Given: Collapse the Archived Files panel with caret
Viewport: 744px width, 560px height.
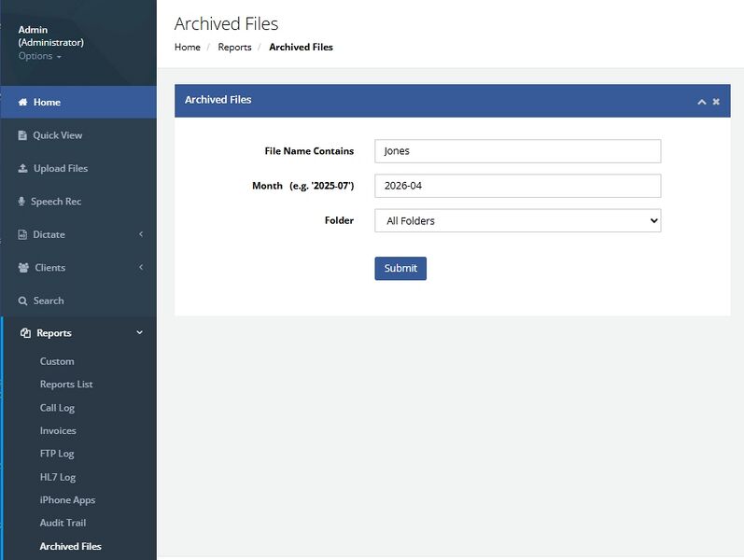Looking at the screenshot, I should coord(702,102).
